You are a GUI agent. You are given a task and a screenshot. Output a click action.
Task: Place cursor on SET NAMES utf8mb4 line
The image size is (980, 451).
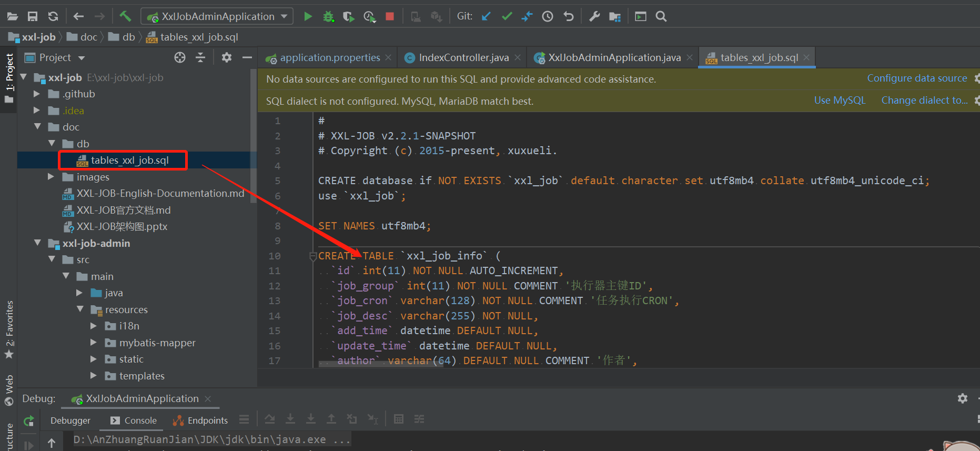(375, 226)
